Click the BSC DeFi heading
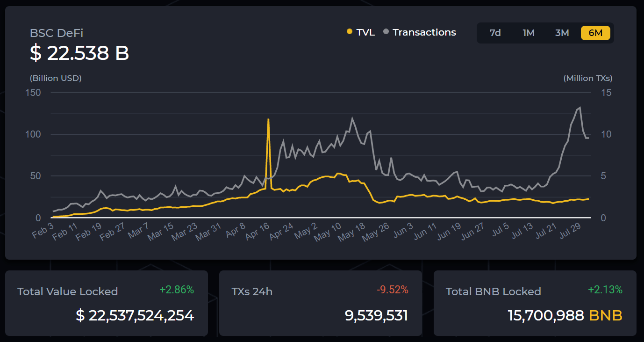 [x=57, y=33]
